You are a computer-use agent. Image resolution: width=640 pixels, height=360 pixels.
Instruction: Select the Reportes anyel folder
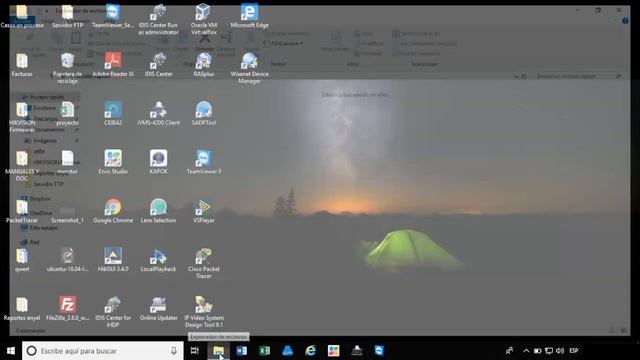22,309
